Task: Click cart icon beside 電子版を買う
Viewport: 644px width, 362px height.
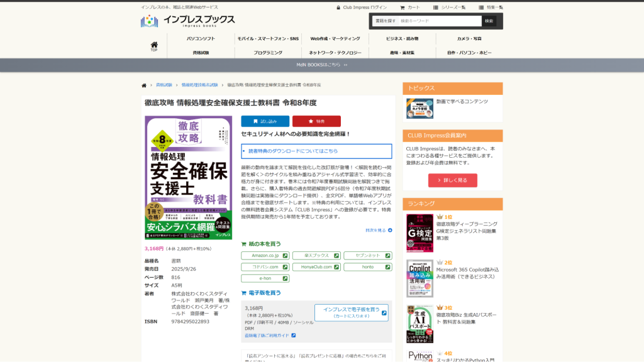Action: 243,293
